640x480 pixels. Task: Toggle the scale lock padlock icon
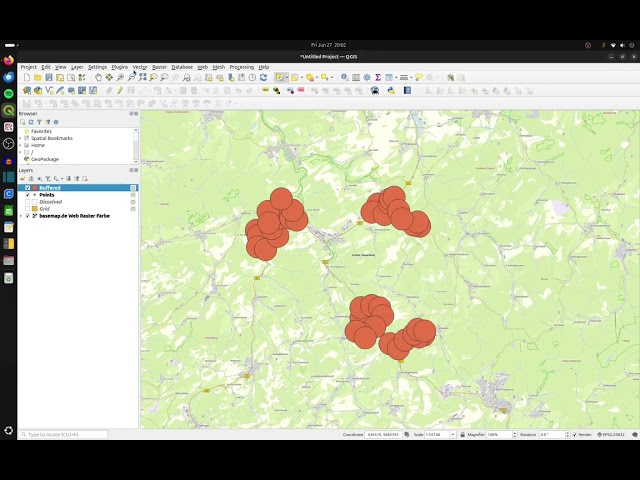pos(462,435)
